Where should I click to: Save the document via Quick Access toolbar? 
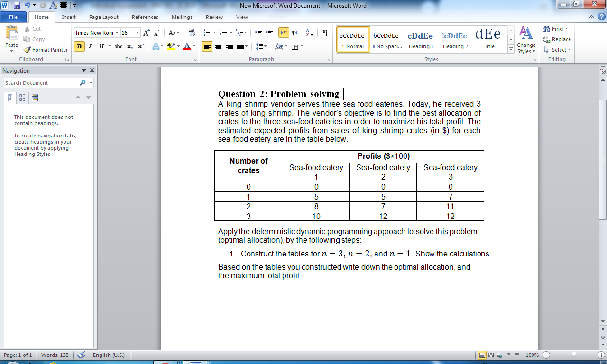[18, 4]
